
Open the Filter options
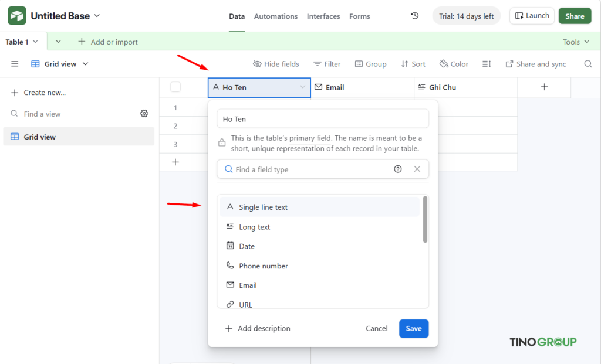(327, 64)
